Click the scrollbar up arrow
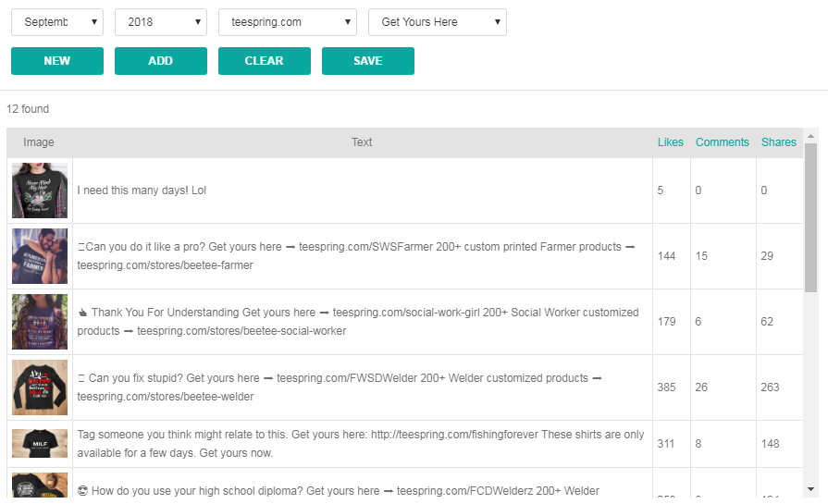This screenshot has width=828, height=504. pyautogui.click(x=810, y=136)
